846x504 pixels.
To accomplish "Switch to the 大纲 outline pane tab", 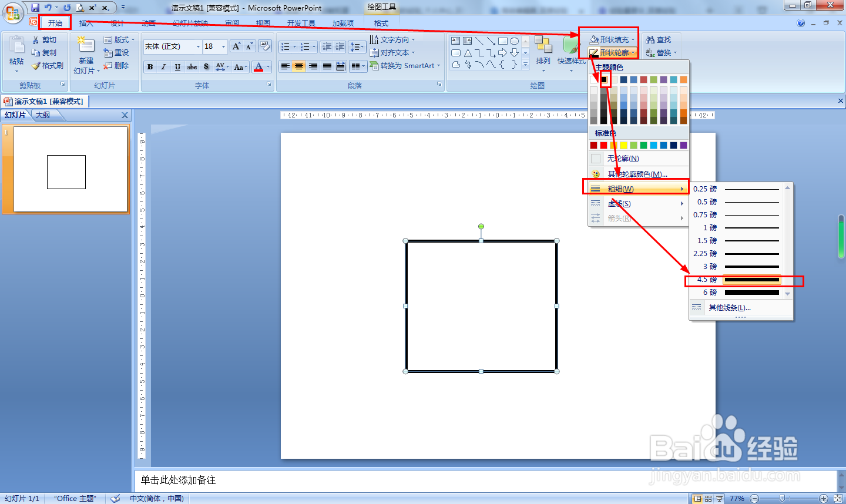I will pyautogui.click(x=43, y=115).
